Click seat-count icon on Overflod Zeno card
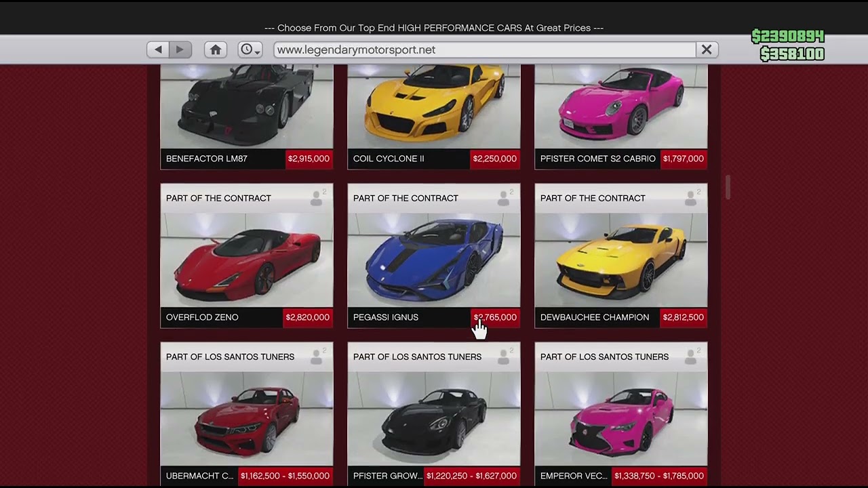 (x=317, y=198)
